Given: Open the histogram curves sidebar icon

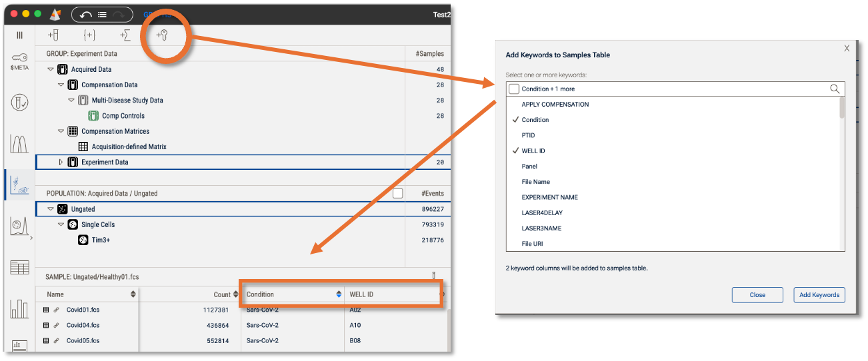Looking at the screenshot, I should [19, 143].
